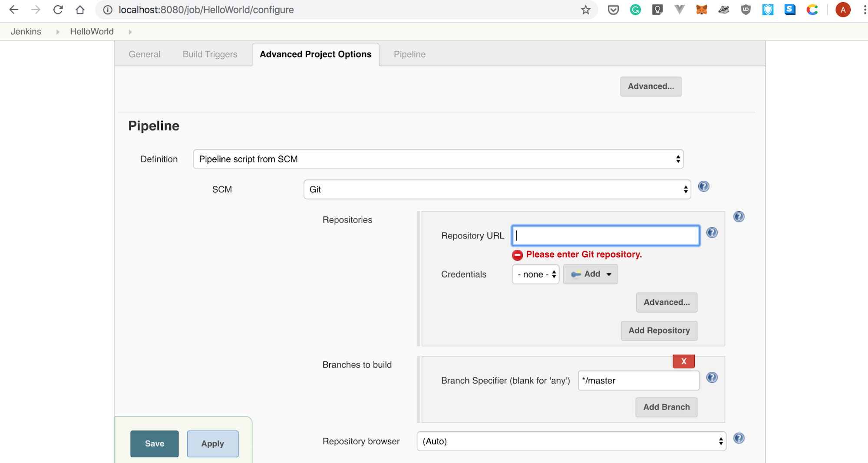This screenshot has height=463, width=868.
Task: Switch to the Pipeline tab
Action: click(409, 54)
